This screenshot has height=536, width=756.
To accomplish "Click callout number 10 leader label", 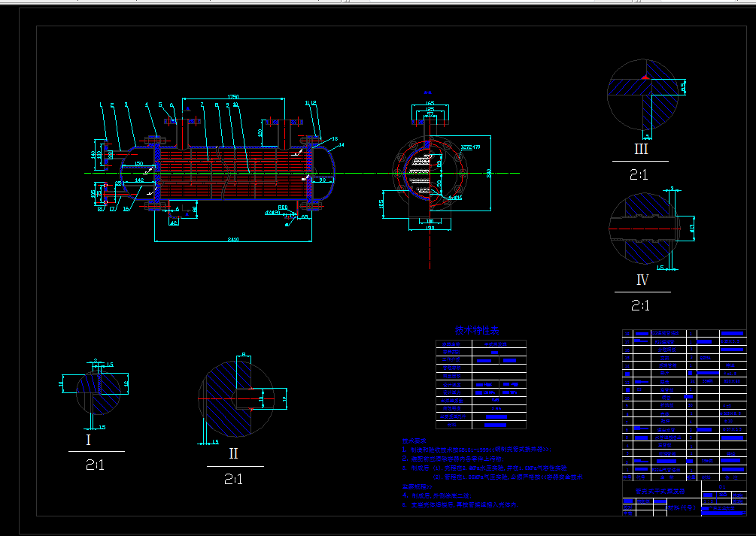I will point(235,104).
